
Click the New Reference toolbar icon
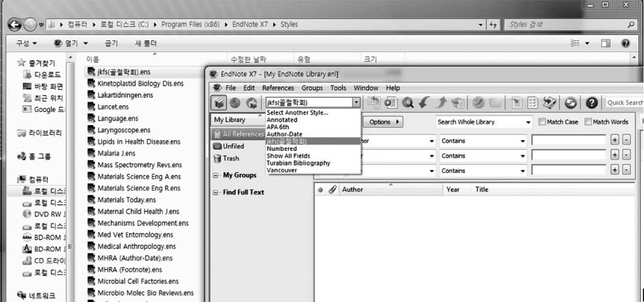[390, 102]
